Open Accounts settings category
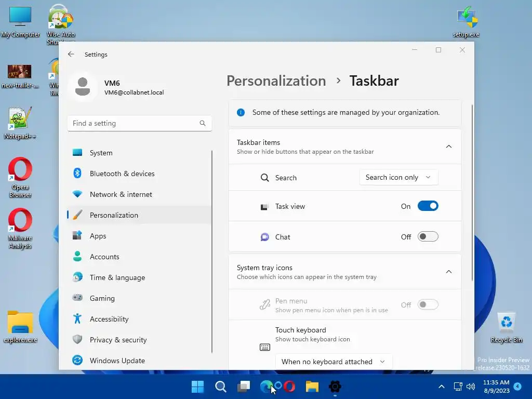This screenshot has height=399, width=532. [x=139, y=257]
